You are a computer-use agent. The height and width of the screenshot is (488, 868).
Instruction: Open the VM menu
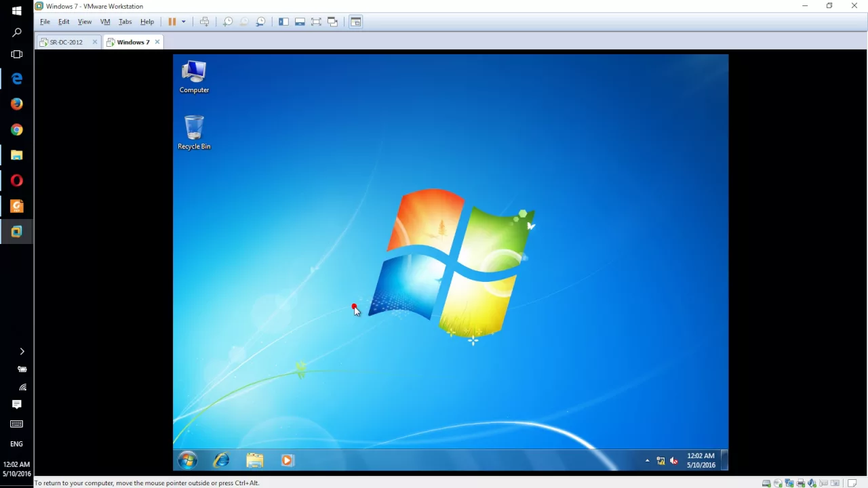105,22
